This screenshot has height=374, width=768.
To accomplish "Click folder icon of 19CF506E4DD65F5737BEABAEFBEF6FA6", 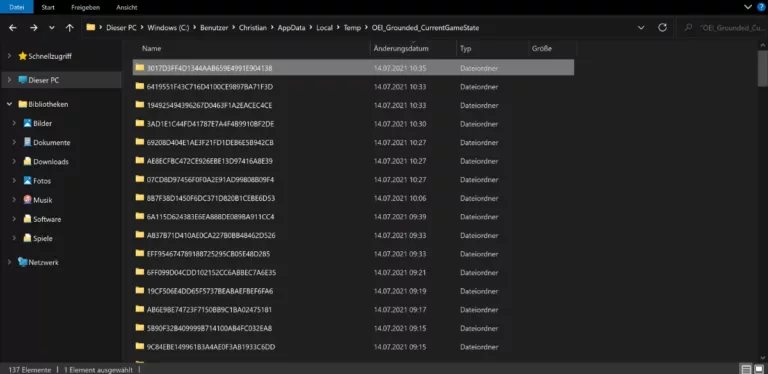I will point(140,291).
